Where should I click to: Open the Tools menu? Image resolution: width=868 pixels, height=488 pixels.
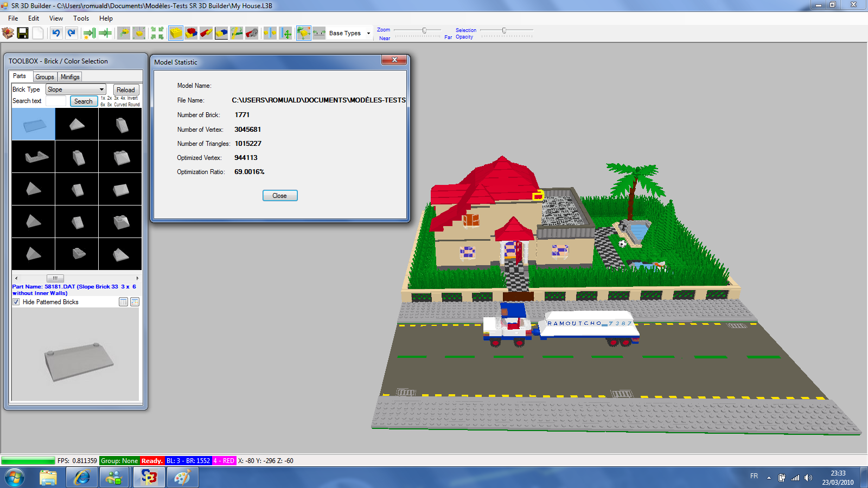tap(81, 18)
